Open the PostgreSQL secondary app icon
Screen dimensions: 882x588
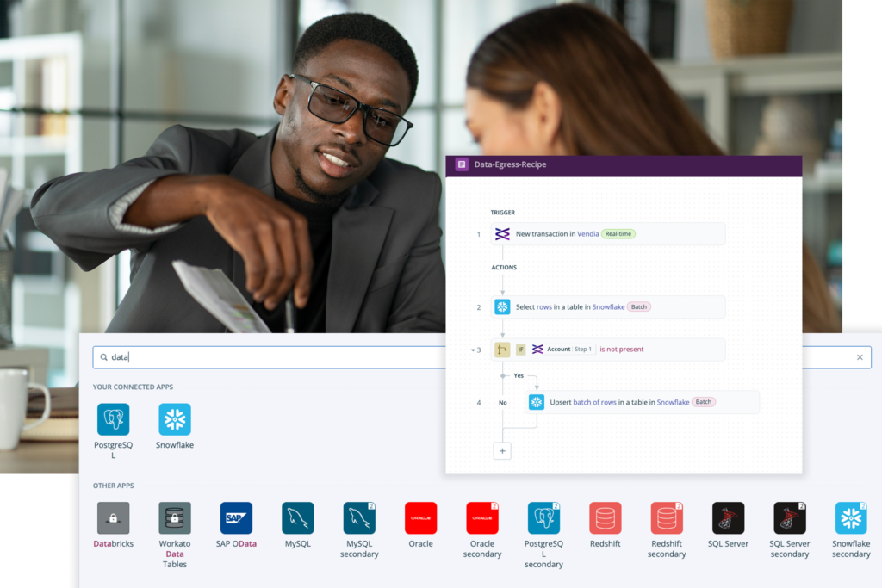click(x=543, y=517)
